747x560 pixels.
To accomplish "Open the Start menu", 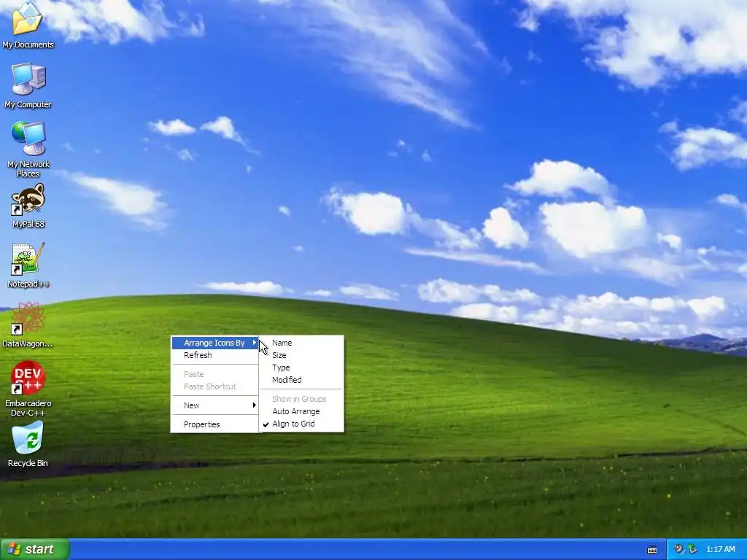I will [x=35, y=549].
